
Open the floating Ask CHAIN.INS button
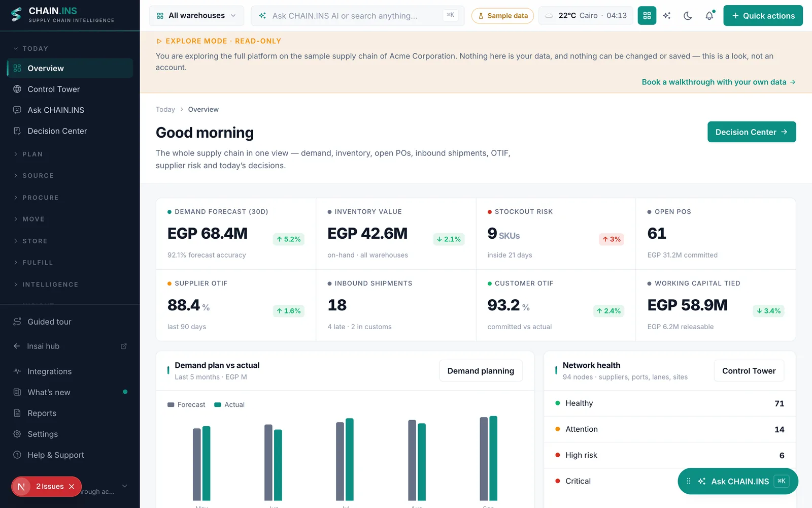tap(738, 481)
